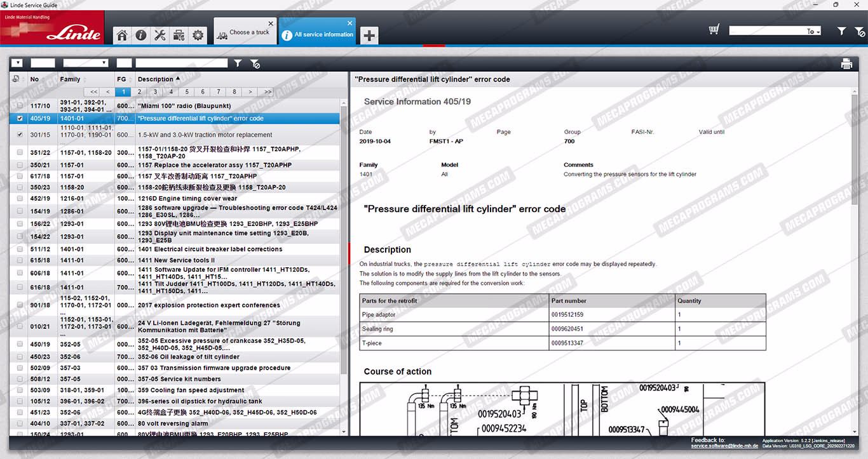Viewport: 868px width, 459px height.
Task: Expand the first small filter dropdown
Action: [17, 63]
